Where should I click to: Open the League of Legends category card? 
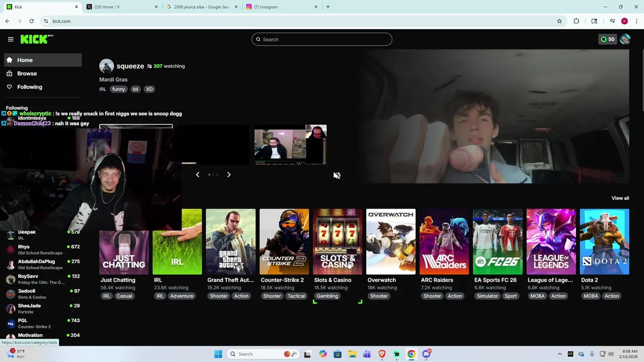551,242
